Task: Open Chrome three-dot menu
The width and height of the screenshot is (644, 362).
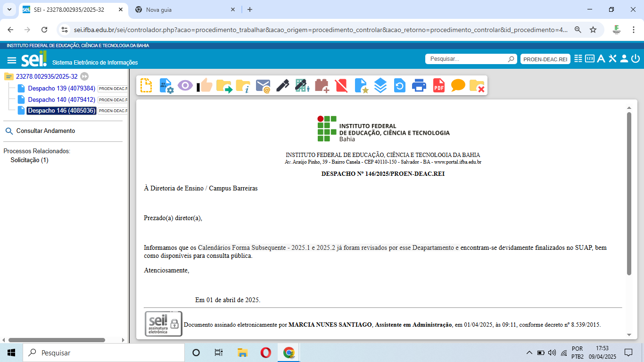Action: point(633,30)
